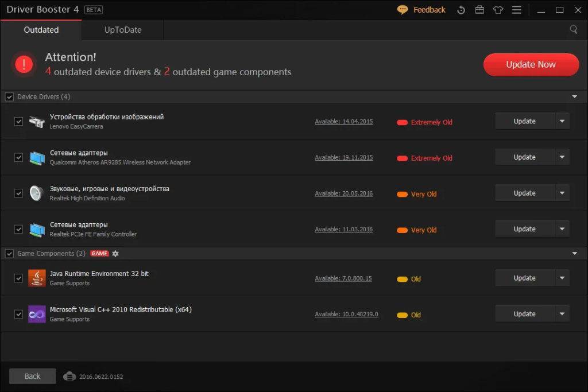Collapse the Game Components section arrow
Viewport: 588px width, 392px height.
(575, 254)
